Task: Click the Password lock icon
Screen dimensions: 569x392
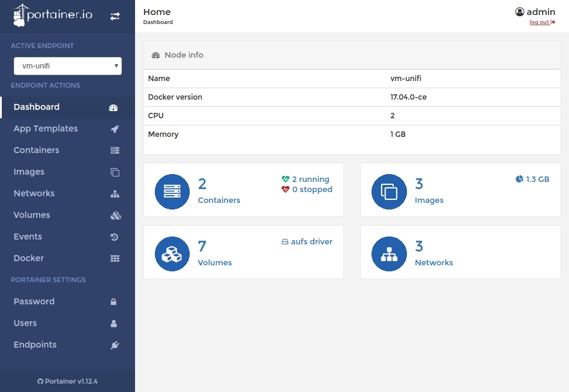Action: tap(113, 301)
